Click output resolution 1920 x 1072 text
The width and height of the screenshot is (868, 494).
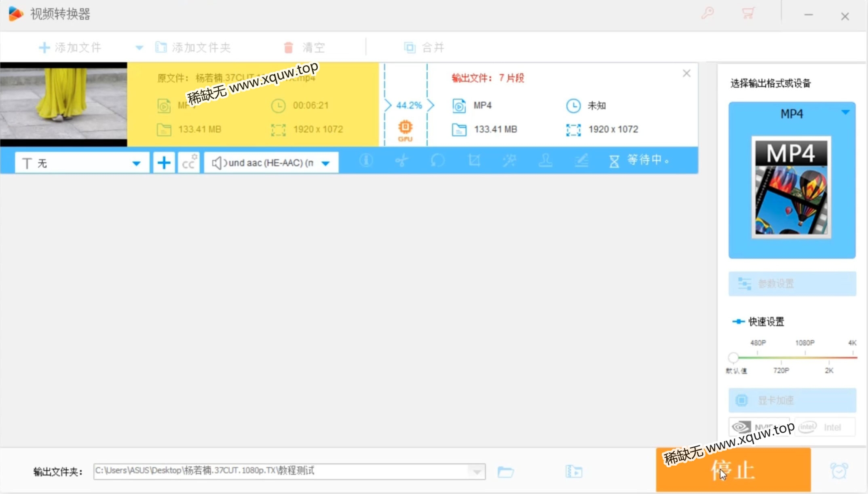[613, 129]
